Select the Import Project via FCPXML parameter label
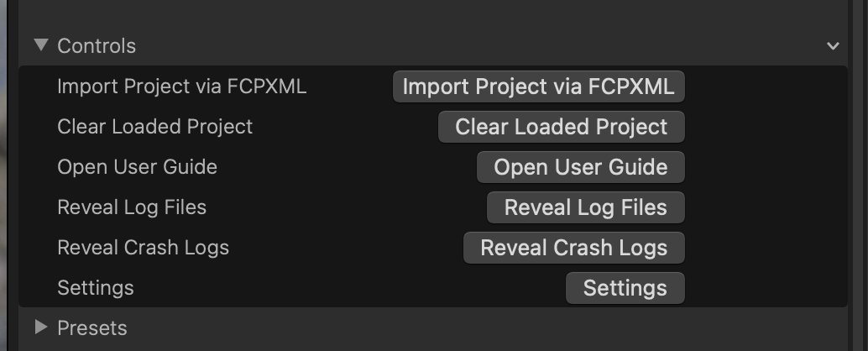This screenshot has width=868, height=351. [181, 86]
